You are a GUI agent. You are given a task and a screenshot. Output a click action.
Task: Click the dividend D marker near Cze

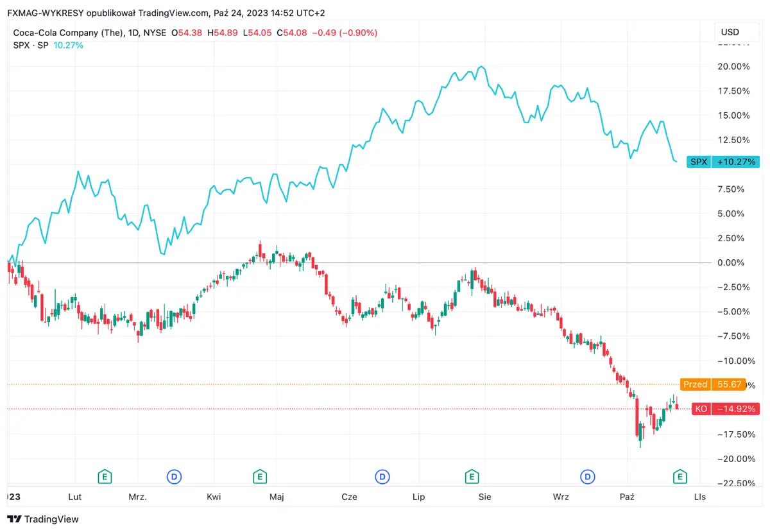[382, 477]
